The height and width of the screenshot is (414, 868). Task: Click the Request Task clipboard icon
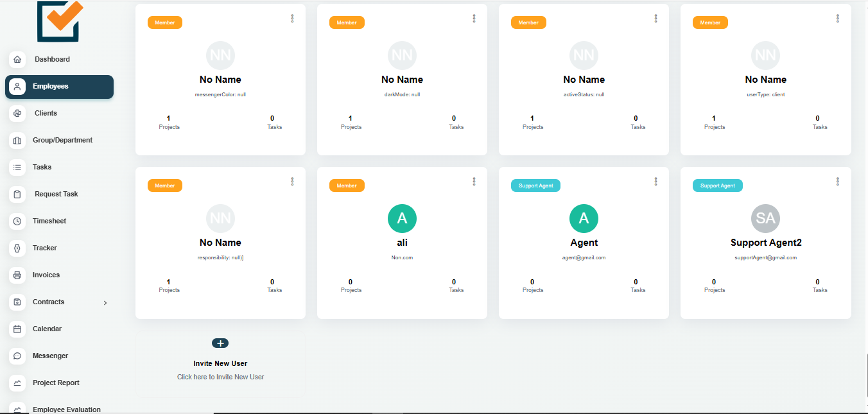tap(17, 194)
